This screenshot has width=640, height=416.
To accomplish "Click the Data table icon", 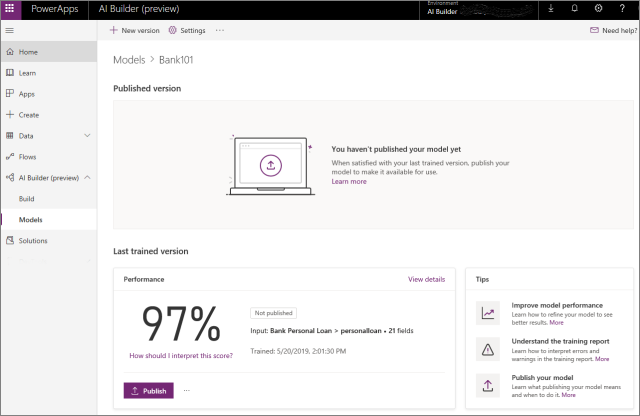I will (10, 136).
